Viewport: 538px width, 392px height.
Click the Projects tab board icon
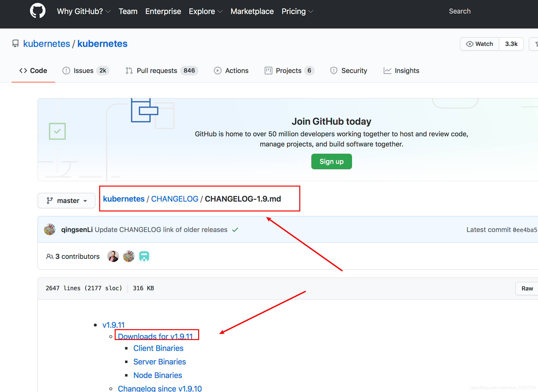(268, 71)
